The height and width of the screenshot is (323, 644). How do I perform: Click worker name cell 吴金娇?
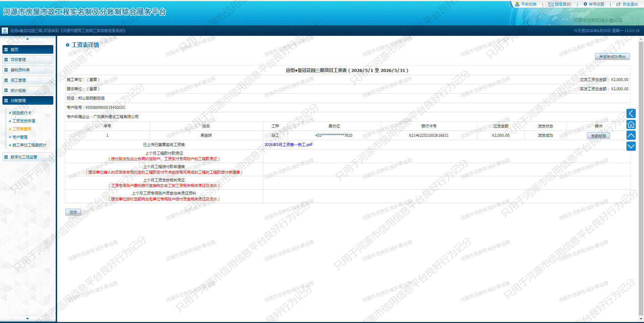(206, 135)
